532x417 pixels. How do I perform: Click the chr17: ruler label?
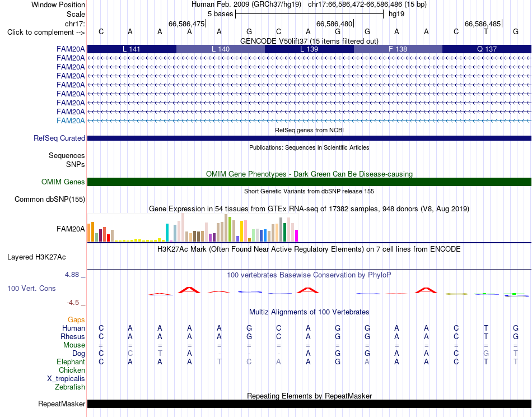coord(74,24)
